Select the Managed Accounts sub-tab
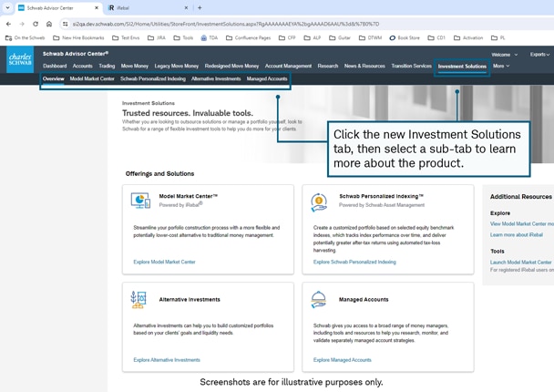 click(267, 78)
